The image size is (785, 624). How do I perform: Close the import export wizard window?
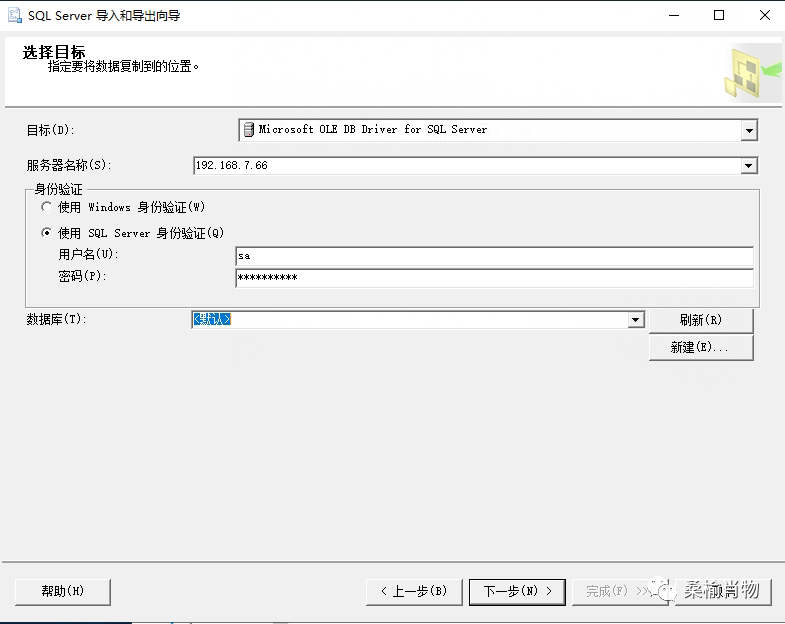click(764, 16)
